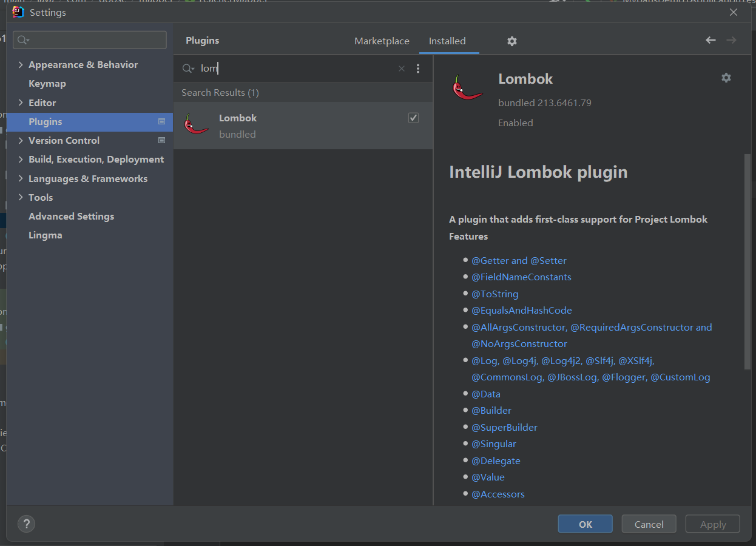This screenshot has height=546, width=756.
Task: Click the plugin search magnifier icon
Action: point(188,69)
